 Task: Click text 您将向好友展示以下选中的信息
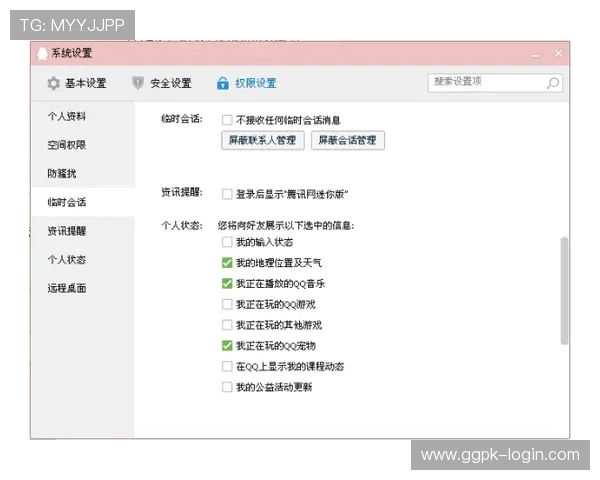click(285, 225)
